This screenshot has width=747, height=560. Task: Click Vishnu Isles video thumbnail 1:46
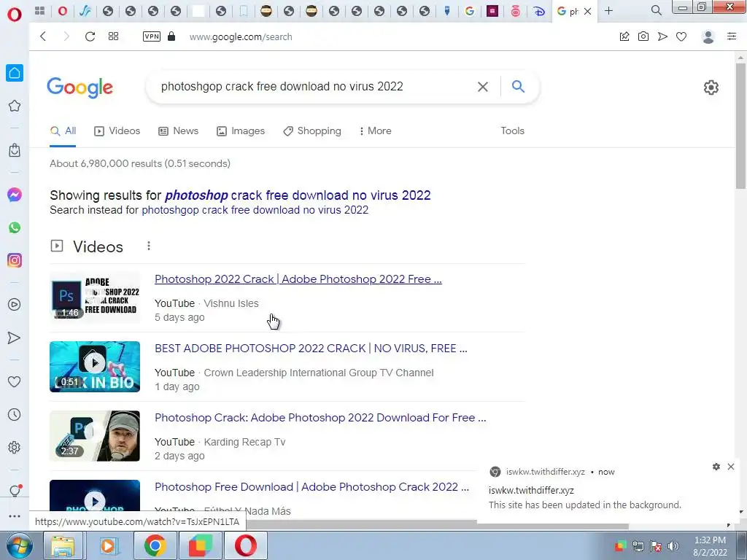tap(95, 297)
